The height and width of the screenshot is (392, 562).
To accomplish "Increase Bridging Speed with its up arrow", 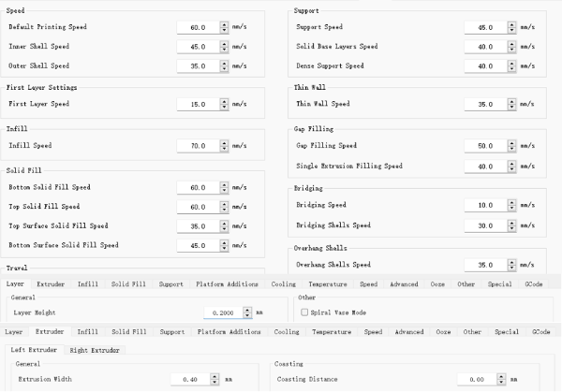I will pyautogui.click(x=510, y=202).
